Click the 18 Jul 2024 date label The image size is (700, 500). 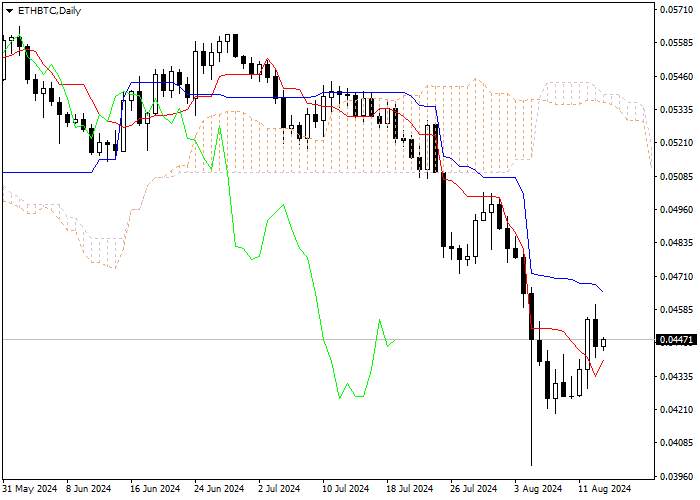(410, 489)
